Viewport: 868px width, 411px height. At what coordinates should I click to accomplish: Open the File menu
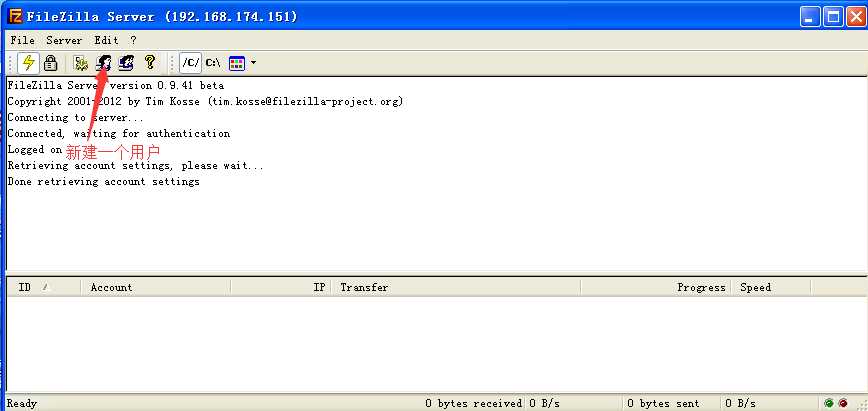pos(23,40)
